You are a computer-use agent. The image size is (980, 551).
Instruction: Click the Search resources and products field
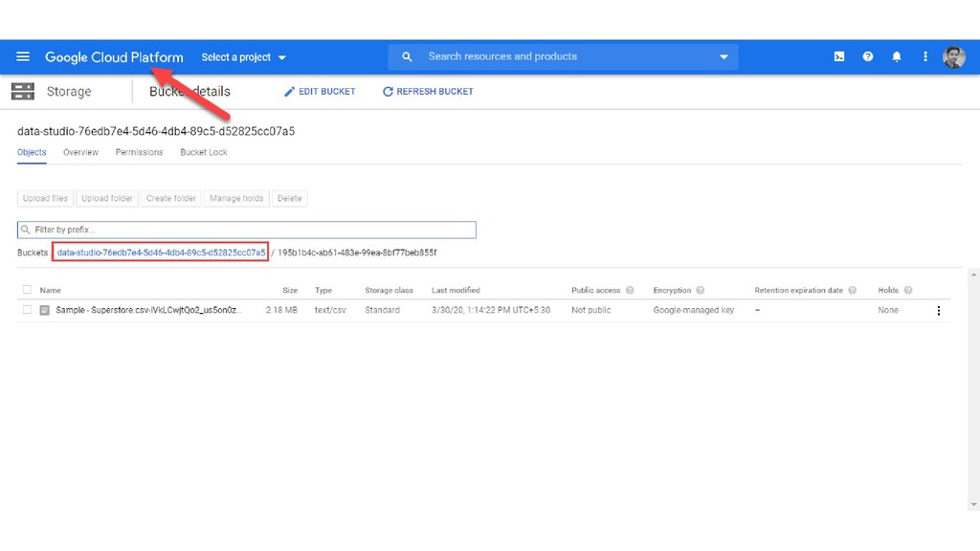click(x=563, y=56)
